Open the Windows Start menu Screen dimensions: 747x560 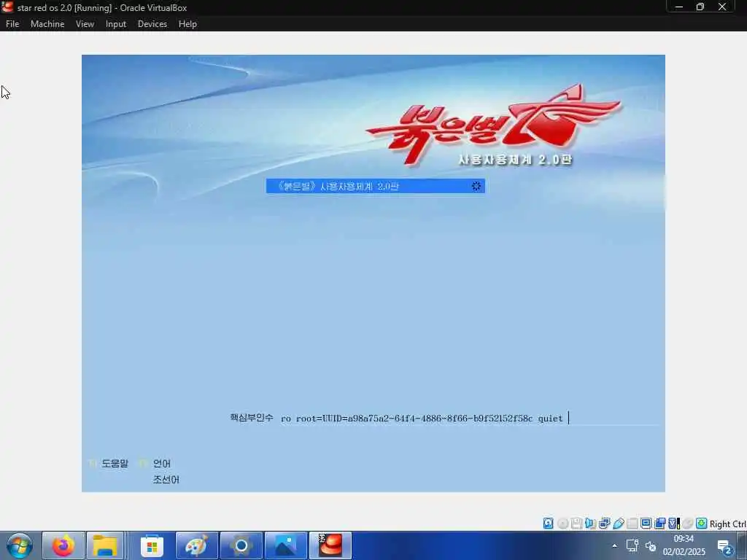point(19,545)
